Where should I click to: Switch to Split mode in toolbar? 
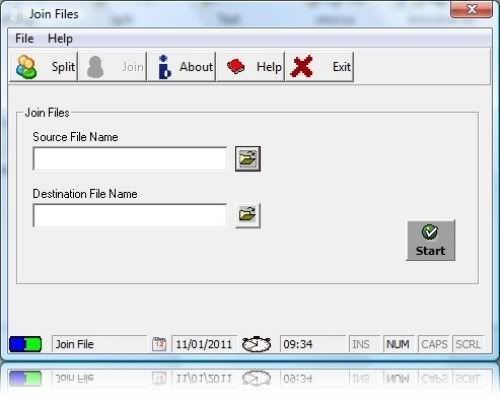coord(44,67)
